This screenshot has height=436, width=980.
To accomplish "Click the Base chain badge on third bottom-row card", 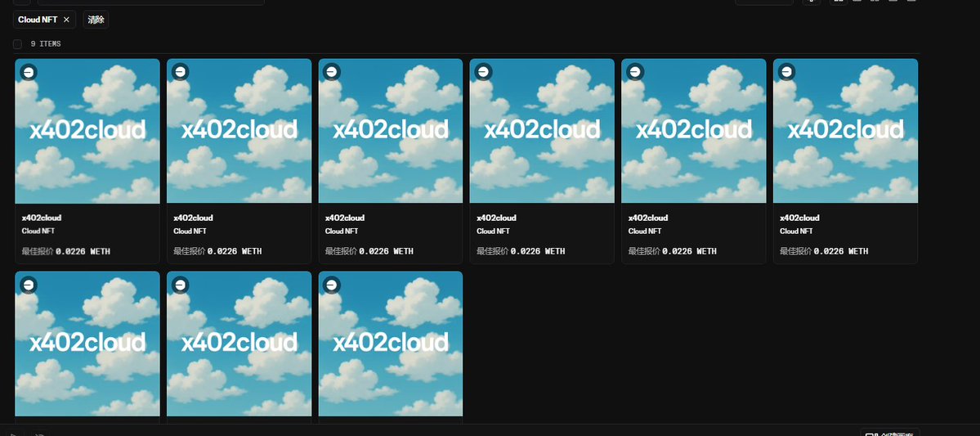I will (x=331, y=285).
